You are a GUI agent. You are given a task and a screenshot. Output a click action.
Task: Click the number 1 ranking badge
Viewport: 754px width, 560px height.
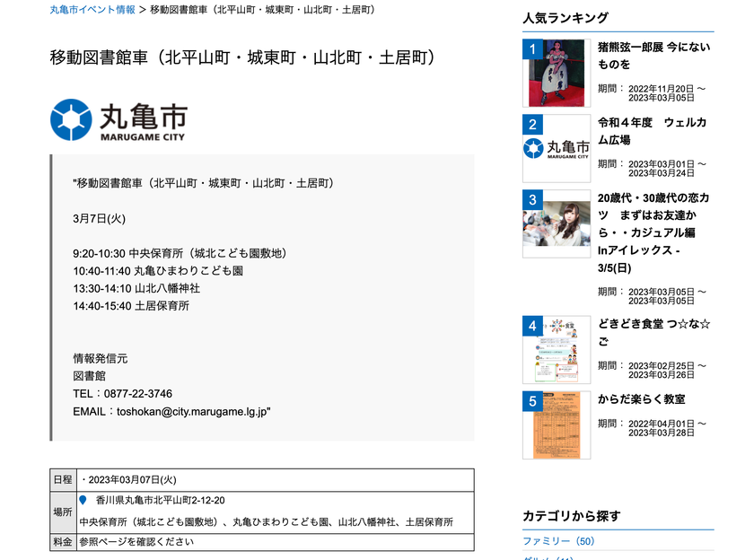pos(533,49)
